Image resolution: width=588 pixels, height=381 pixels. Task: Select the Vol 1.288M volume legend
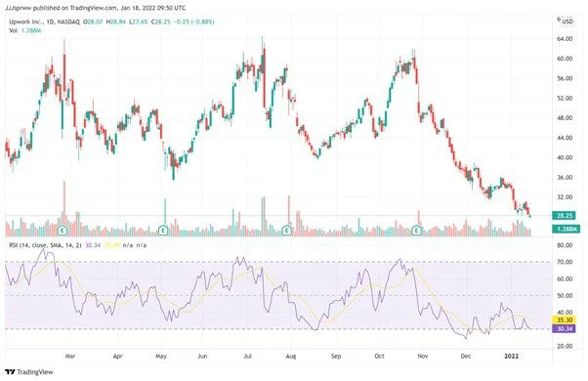coord(24,30)
